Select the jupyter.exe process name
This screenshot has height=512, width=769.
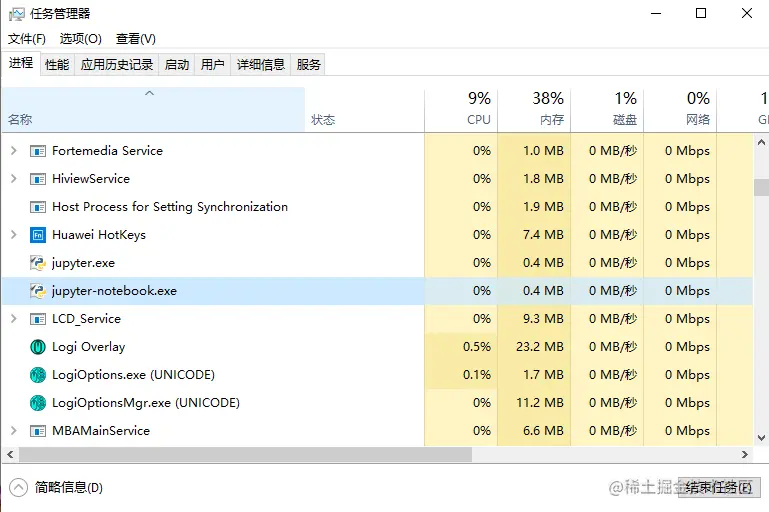coord(83,263)
